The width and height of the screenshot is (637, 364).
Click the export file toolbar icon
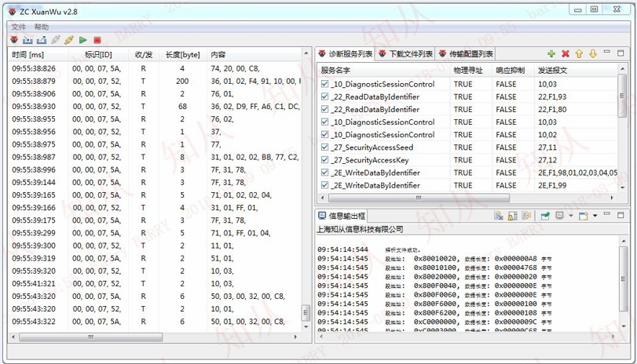(42, 40)
